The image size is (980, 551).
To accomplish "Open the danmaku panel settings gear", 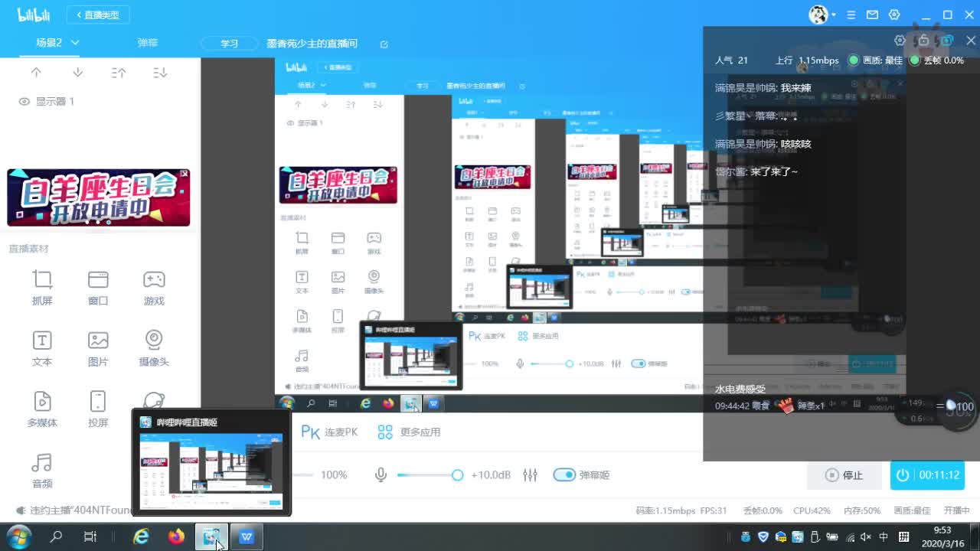I will click(901, 39).
